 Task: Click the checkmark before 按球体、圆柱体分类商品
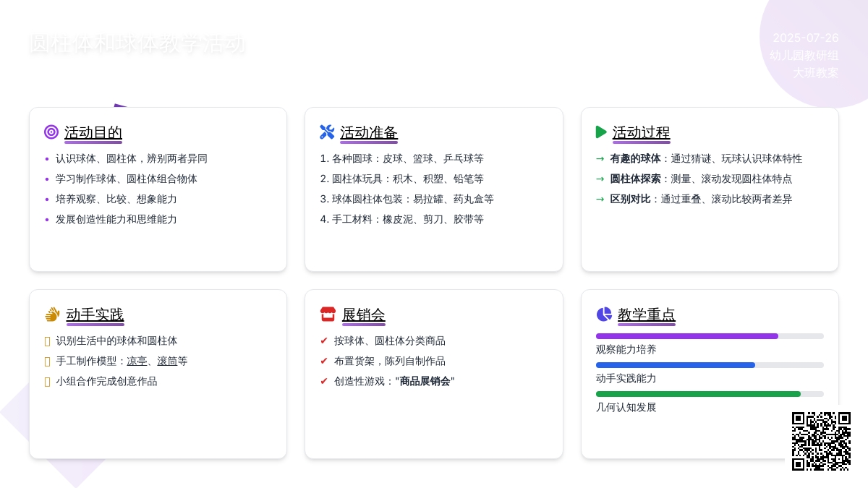324,341
